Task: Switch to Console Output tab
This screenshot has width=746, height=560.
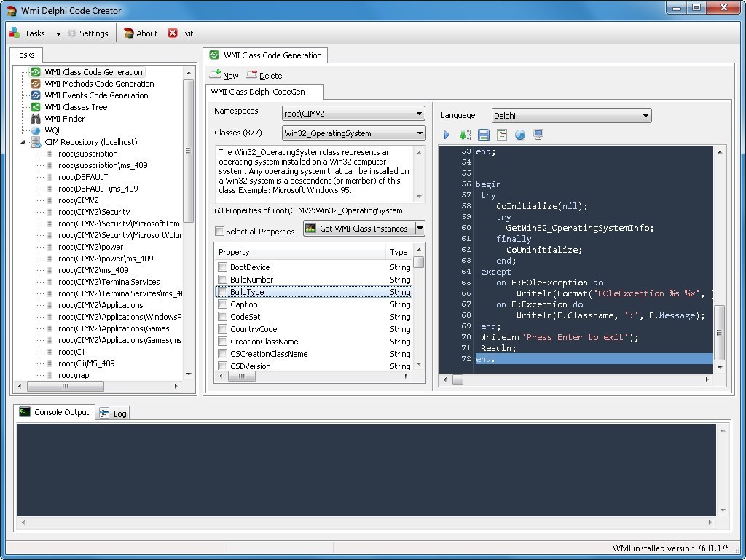Action: 54,411
